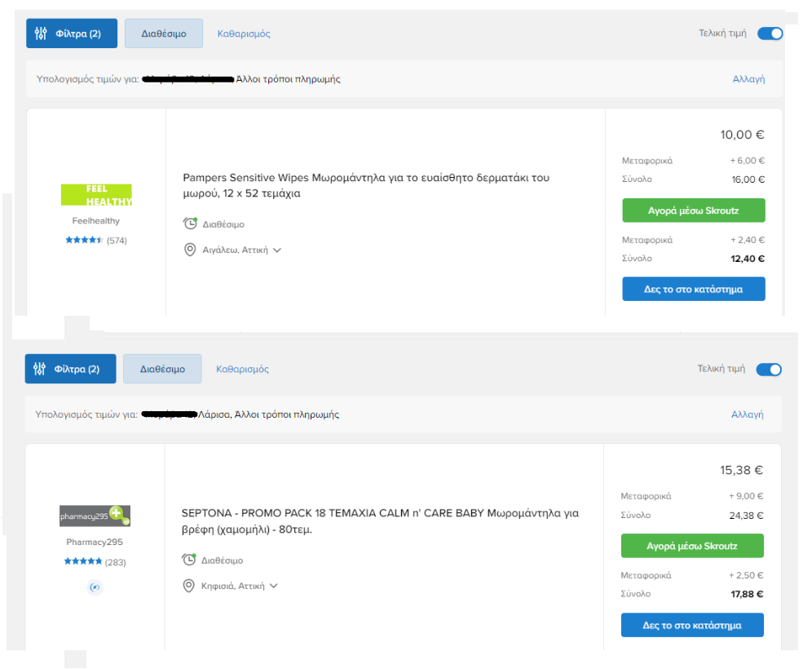
Task: Click Καθαρισμός link in the Pharmacy295 panel
Action: click(242, 369)
